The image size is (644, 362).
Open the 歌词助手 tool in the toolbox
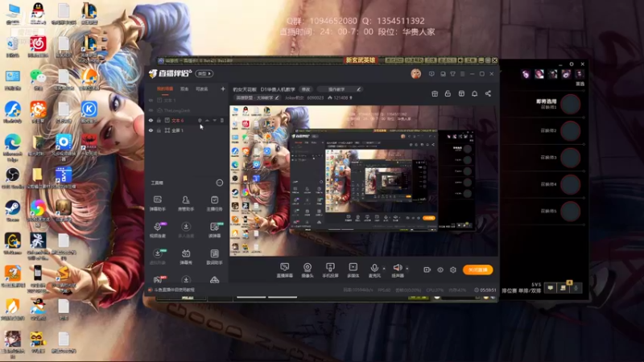pyautogui.click(x=214, y=257)
